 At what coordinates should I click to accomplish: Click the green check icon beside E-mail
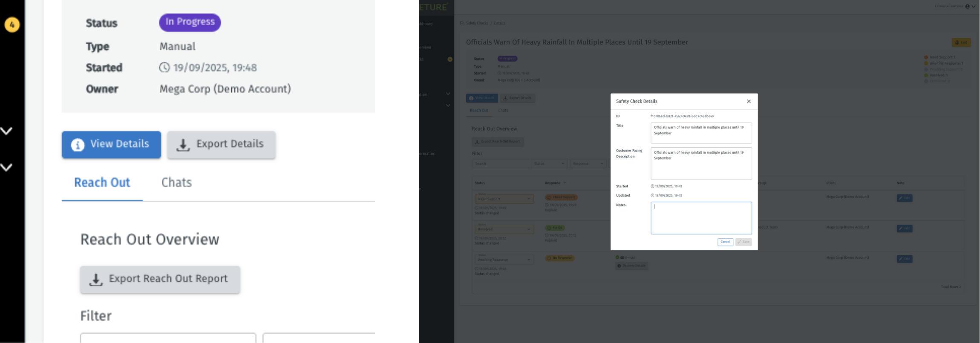617,257
